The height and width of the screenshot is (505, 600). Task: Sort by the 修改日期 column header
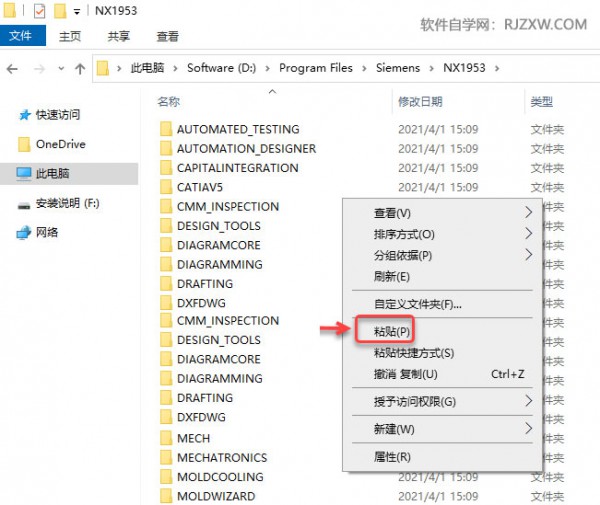420,102
